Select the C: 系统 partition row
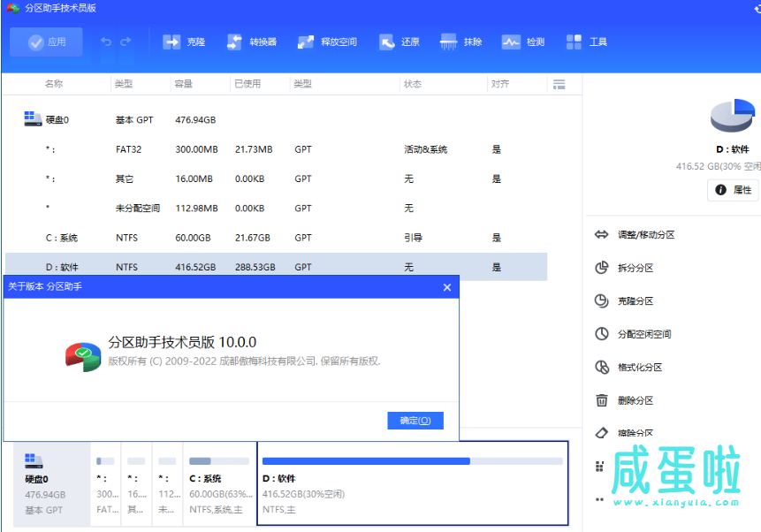761x532 pixels. (x=276, y=238)
